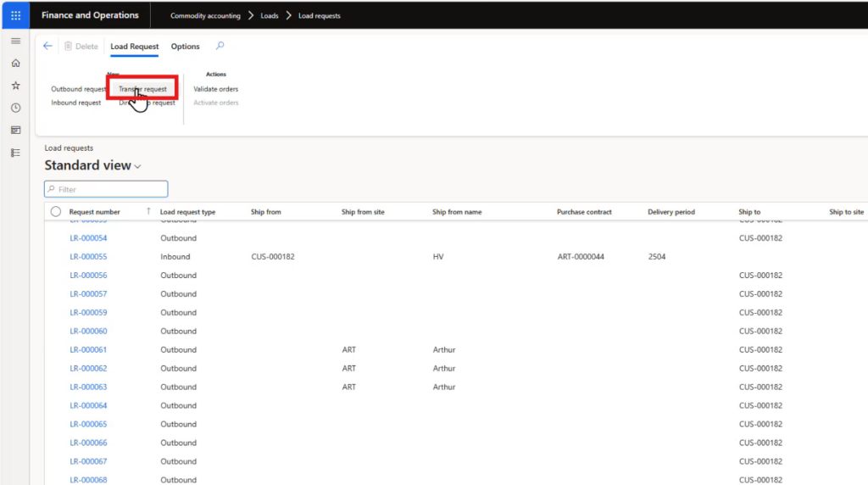
Task: Open link LR-000065
Action: click(x=88, y=424)
